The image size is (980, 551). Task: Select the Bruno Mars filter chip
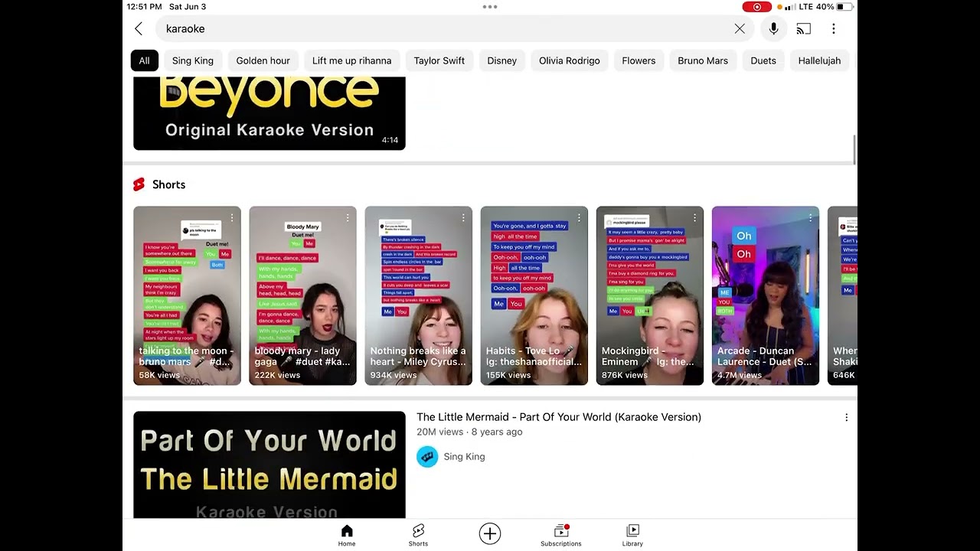[703, 60]
